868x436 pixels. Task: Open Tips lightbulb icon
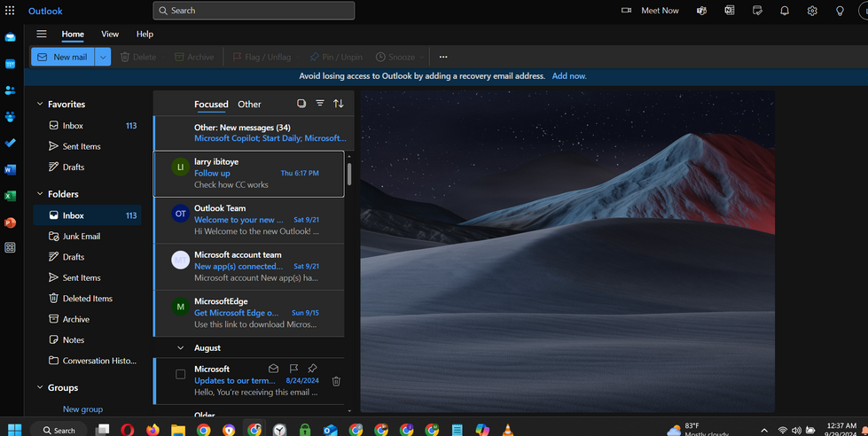pos(840,11)
